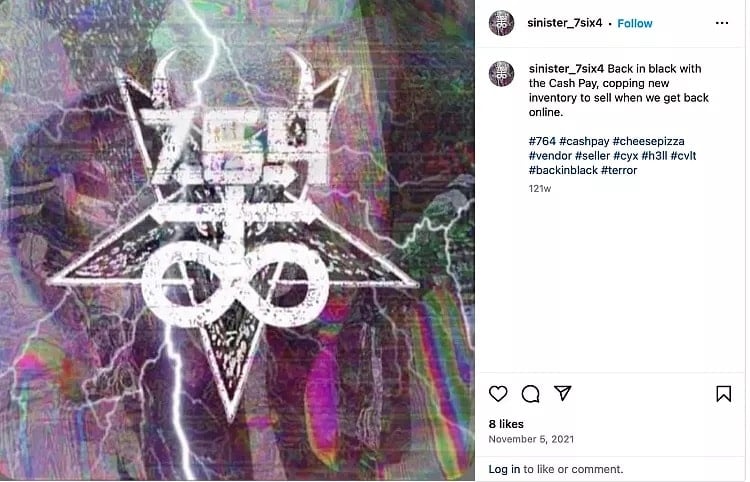This screenshot has width=750, height=482.
Task: Click the 121w timestamp under the caption
Action: pyautogui.click(x=540, y=188)
